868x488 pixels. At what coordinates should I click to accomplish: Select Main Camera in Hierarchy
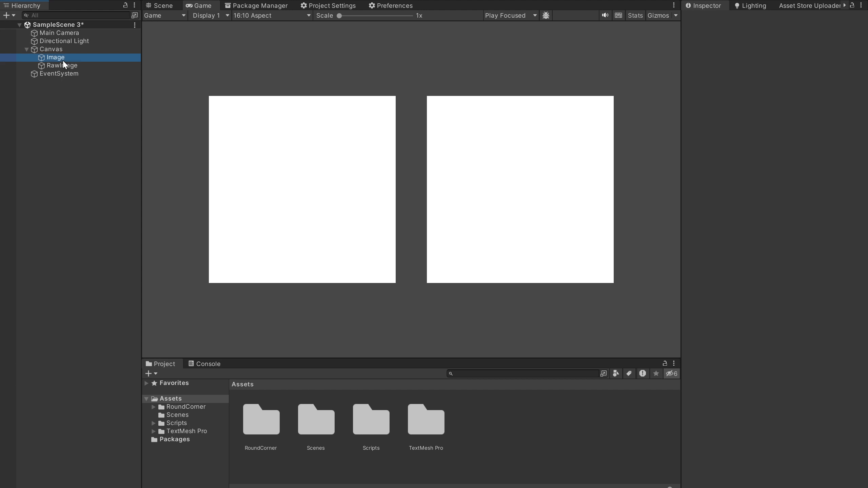59,33
